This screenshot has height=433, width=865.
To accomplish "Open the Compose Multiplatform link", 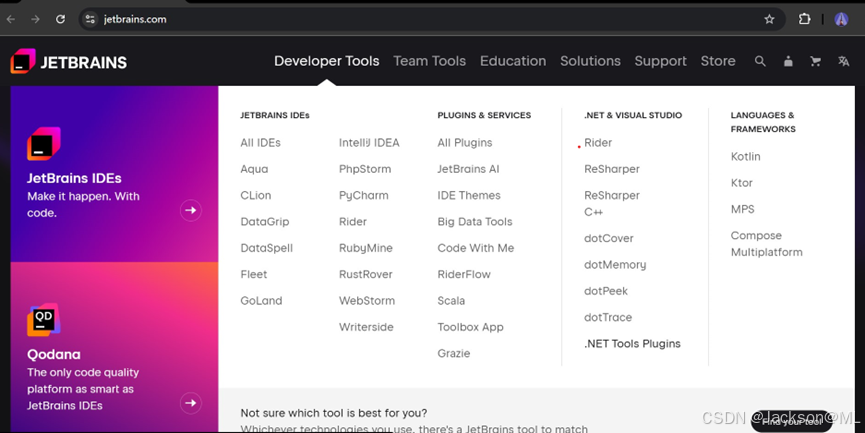I will 766,244.
